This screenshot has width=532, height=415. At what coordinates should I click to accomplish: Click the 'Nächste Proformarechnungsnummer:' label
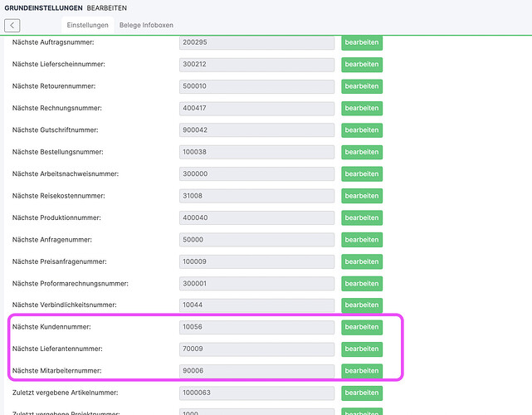click(x=71, y=283)
